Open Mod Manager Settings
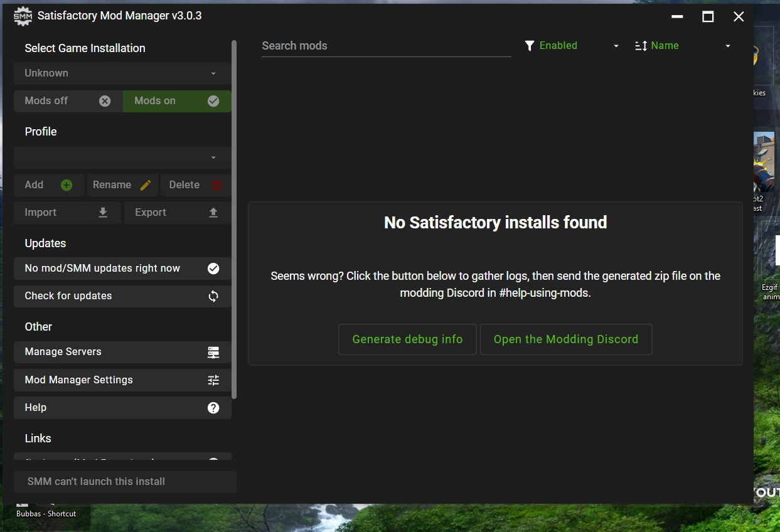Viewport: 780px width, 532px height. coord(122,380)
